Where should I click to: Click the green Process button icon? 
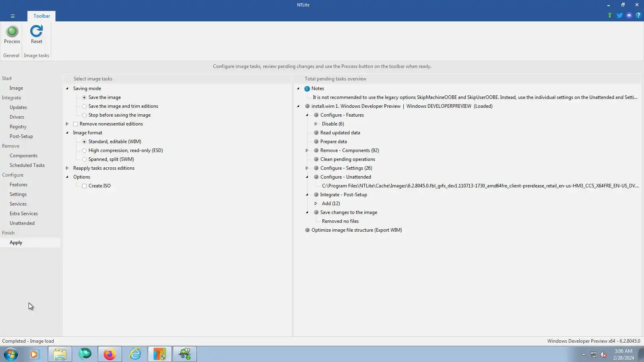12,31
